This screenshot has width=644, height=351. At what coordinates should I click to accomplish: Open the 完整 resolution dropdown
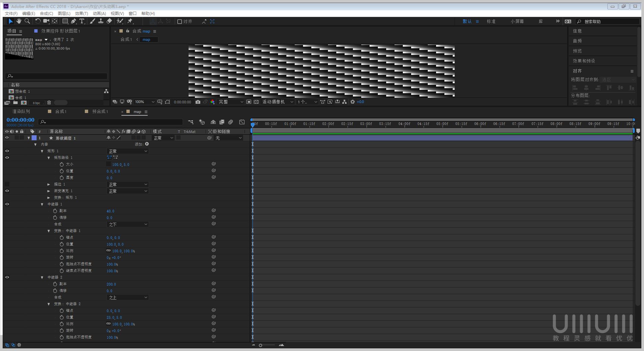tap(231, 102)
